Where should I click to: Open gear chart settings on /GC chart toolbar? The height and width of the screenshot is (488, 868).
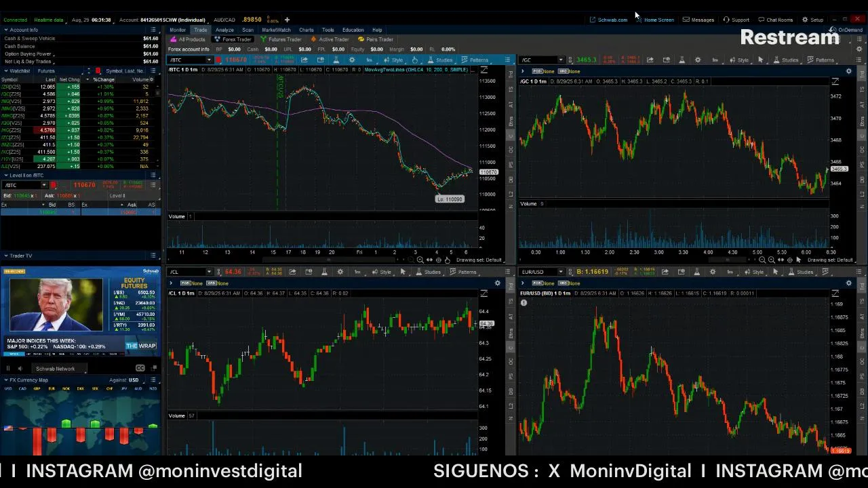[x=698, y=60]
